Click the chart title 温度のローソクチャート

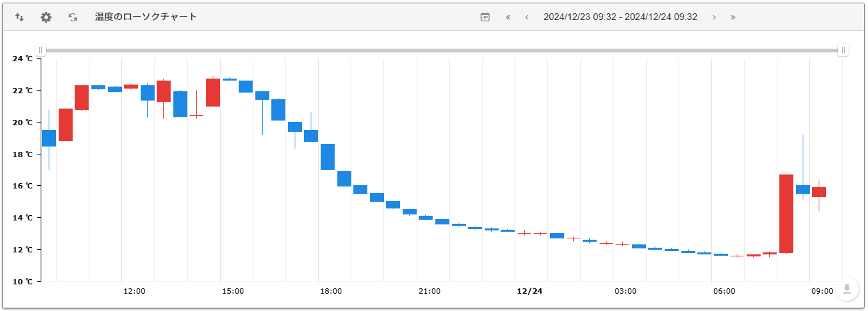click(x=146, y=17)
